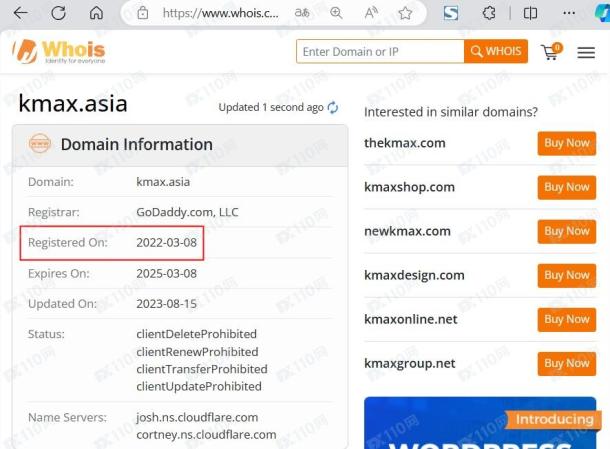The height and width of the screenshot is (449, 610).
Task: Click status clientUpdateProhibited
Action: [x=199, y=386]
